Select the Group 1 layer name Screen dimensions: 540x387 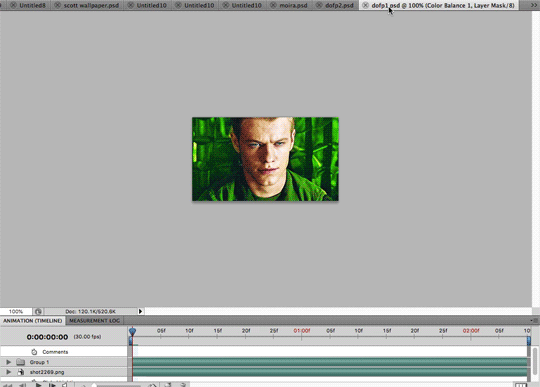coord(39,362)
